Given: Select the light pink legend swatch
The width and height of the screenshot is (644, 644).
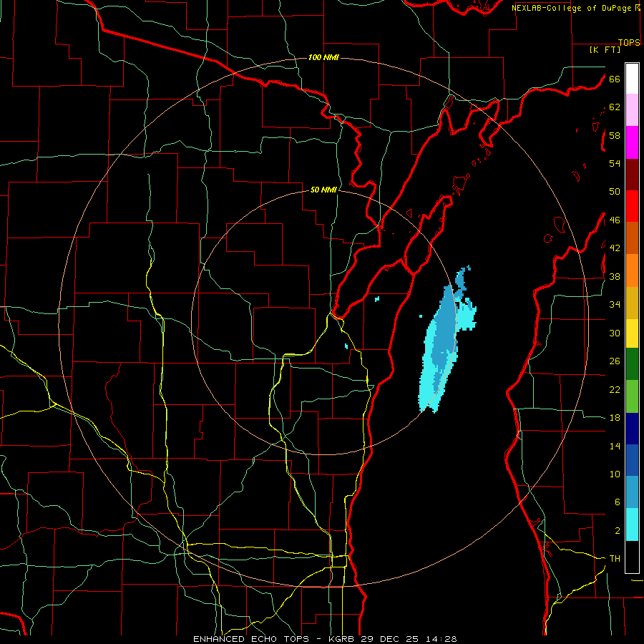Looking at the screenshot, I should (632, 109).
